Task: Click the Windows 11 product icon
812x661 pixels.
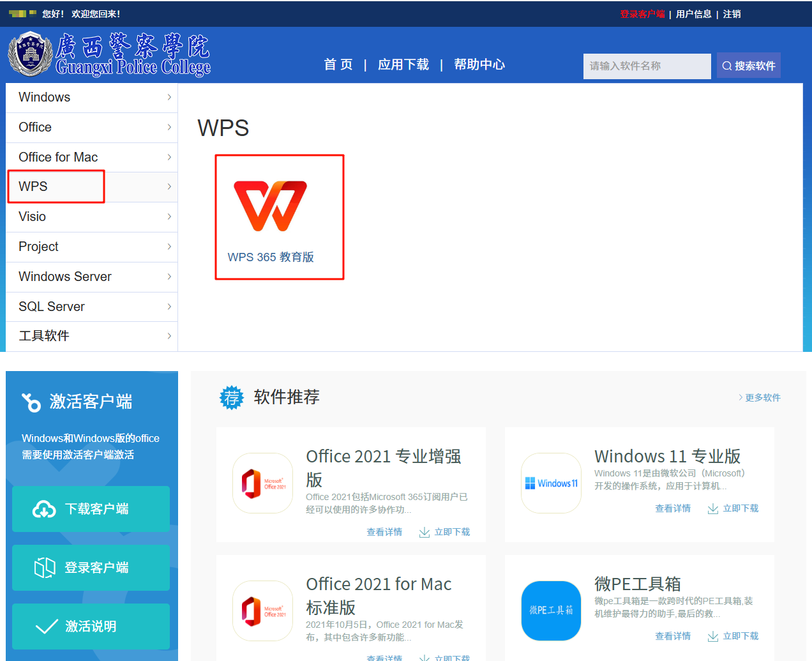Action: pyautogui.click(x=551, y=483)
